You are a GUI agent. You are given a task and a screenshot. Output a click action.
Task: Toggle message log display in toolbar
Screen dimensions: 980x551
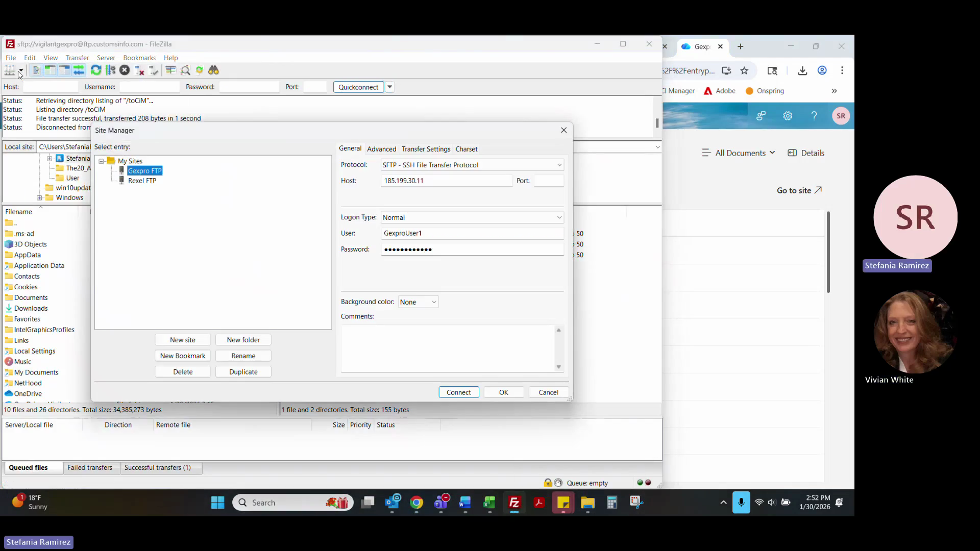click(36, 70)
